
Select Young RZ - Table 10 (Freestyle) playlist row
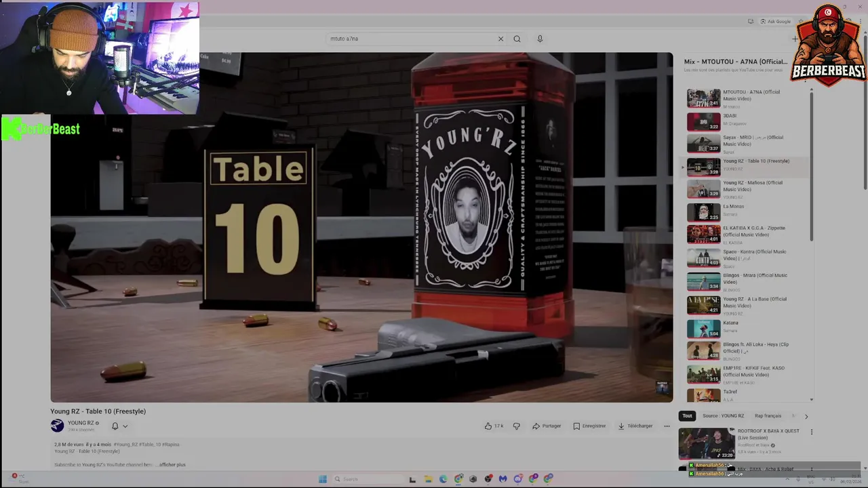click(x=746, y=167)
